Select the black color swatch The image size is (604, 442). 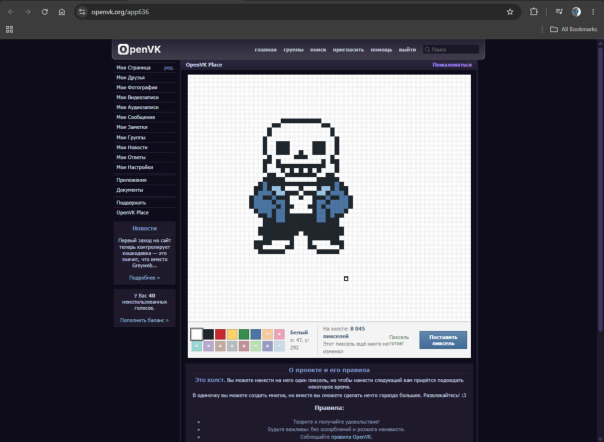click(x=208, y=334)
